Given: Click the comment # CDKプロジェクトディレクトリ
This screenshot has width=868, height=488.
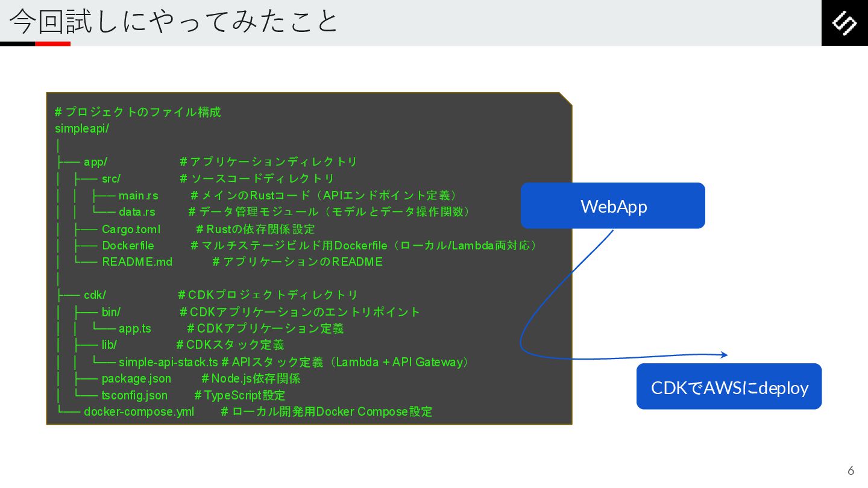Looking at the screenshot, I should tap(268, 295).
